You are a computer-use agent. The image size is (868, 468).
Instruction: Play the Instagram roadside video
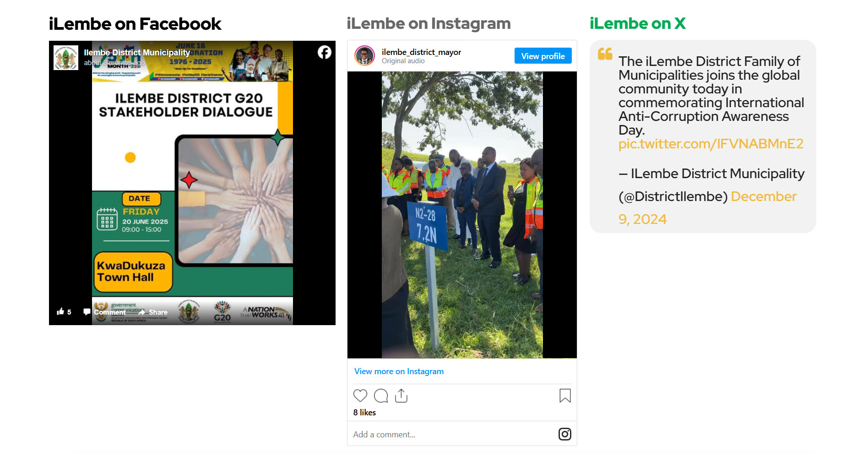(x=462, y=215)
